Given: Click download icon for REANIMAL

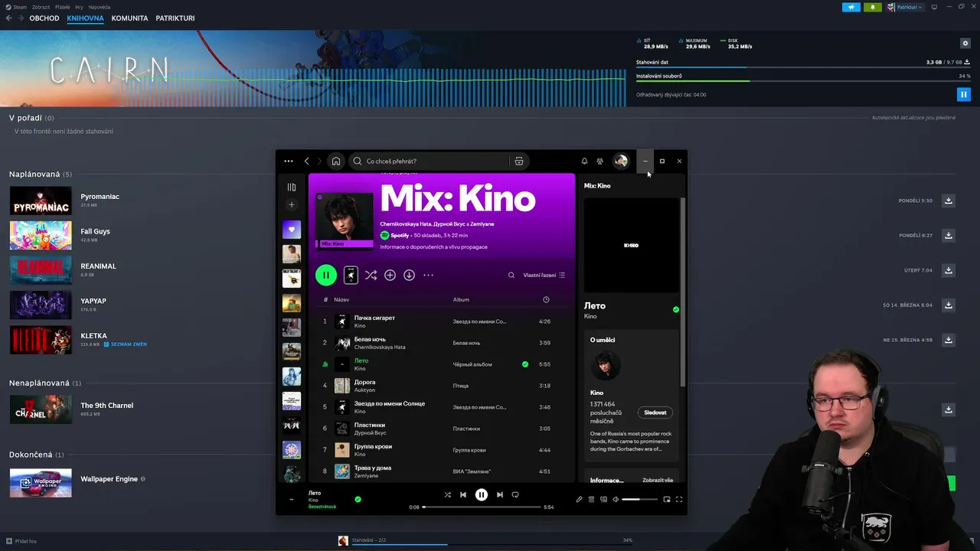Looking at the screenshot, I should (x=949, y=270).
